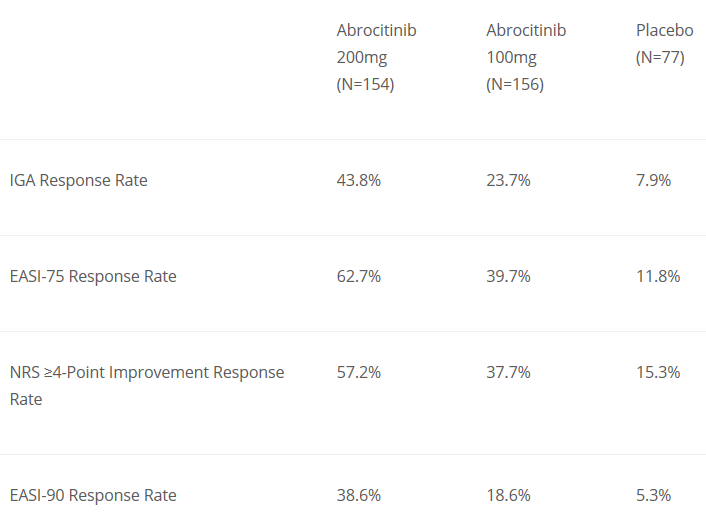Click the 57.2% NRS value
Image resolution: width=706 pixels, height=520 pixels.
(x=359, y=372)
